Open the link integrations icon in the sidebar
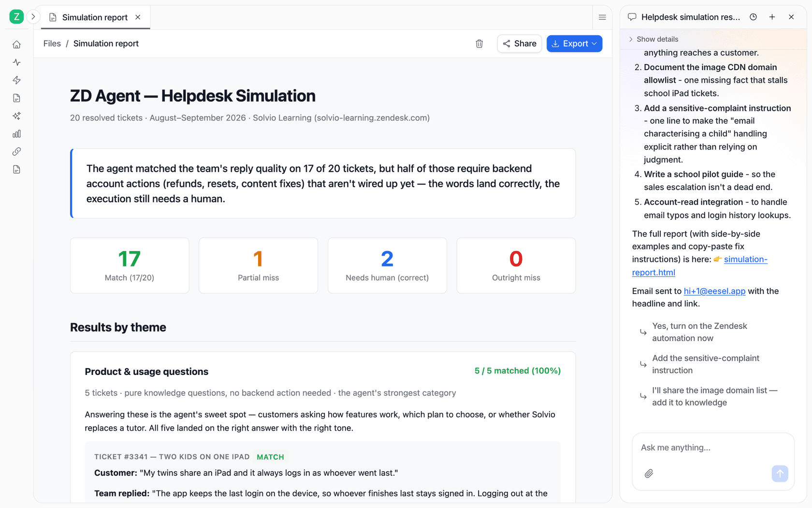This screenshot has width=812, height=508. pos(16,151)
